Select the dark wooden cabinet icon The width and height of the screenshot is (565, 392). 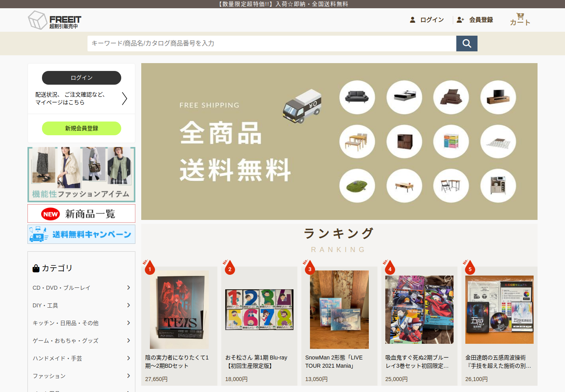click(404, 142)
